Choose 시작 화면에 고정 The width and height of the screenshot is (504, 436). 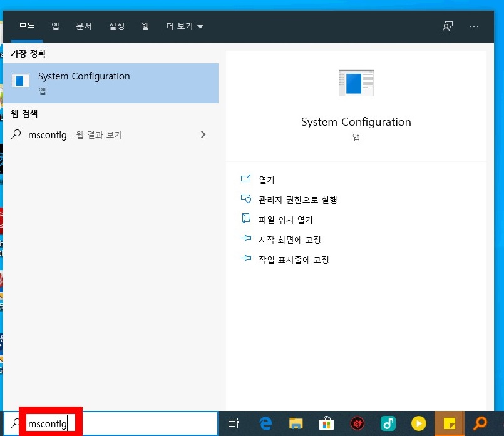290,240
